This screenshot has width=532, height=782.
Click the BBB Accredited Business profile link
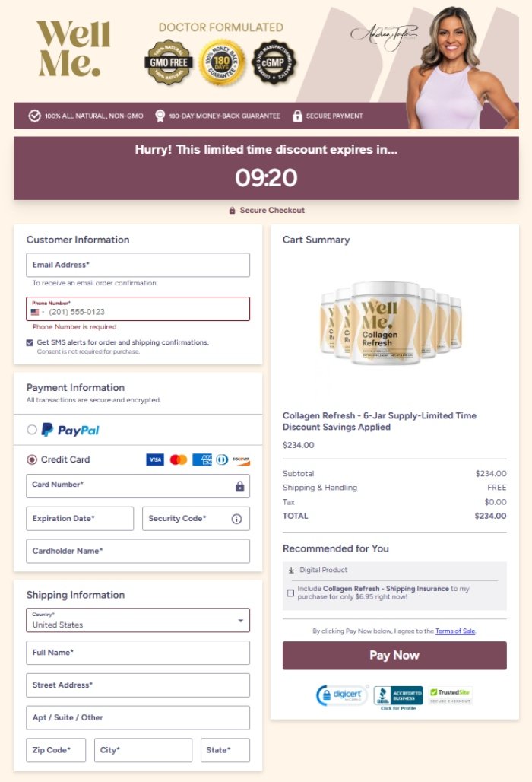(x=399, y=693)
